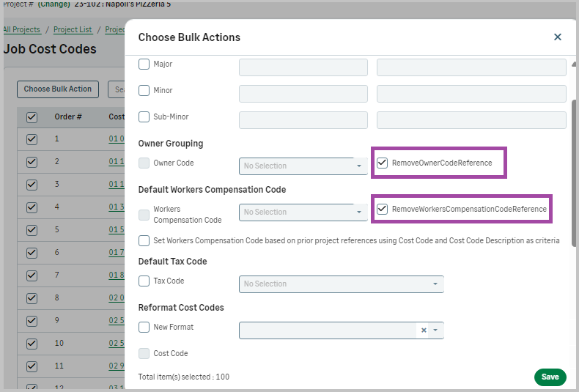Click the Total item(s) selected : 100 text

183,377
